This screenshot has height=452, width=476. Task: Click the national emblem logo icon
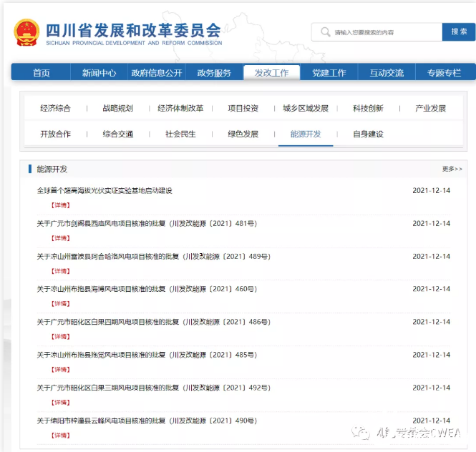pos(26,32)
